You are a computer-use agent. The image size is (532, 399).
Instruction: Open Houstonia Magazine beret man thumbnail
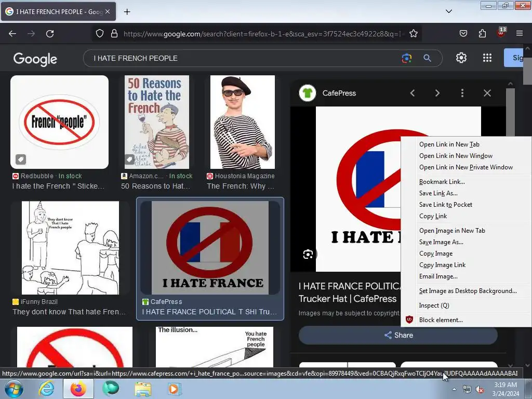click(x=243, y=122)
